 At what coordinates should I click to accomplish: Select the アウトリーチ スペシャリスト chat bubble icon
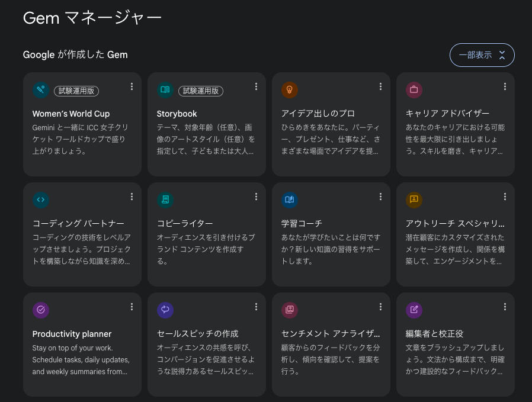point(414,200)
